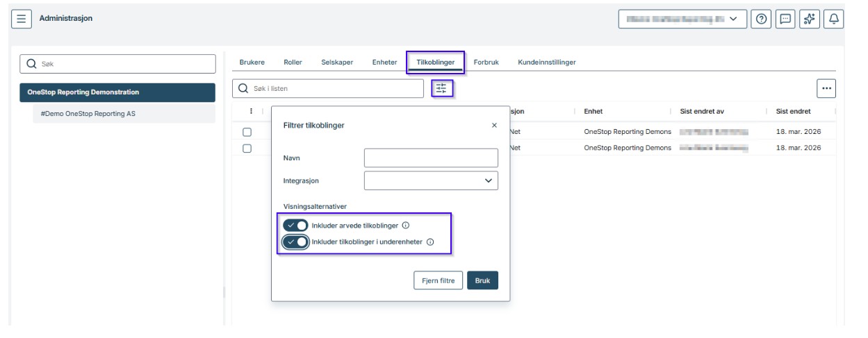The height and width of the screenshot is (338, 868).
Task: Click the filter settings icon
Action: coord(441,88)
